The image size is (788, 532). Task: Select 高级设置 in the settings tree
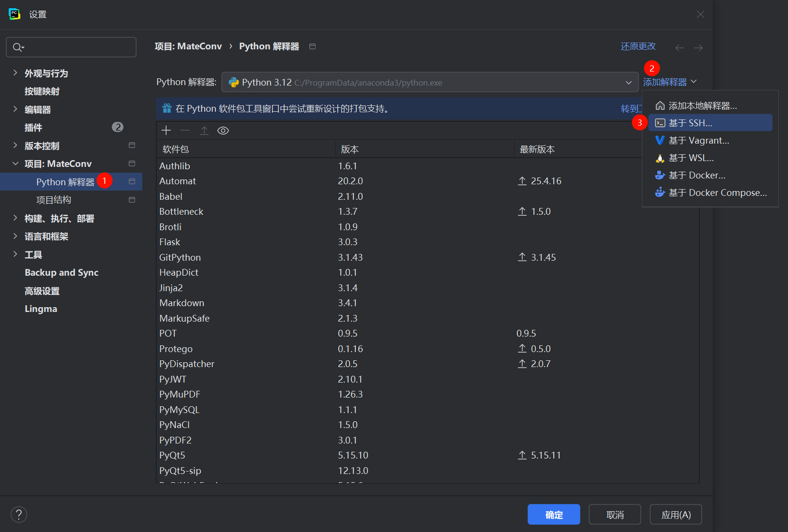(x=42, y=291)
